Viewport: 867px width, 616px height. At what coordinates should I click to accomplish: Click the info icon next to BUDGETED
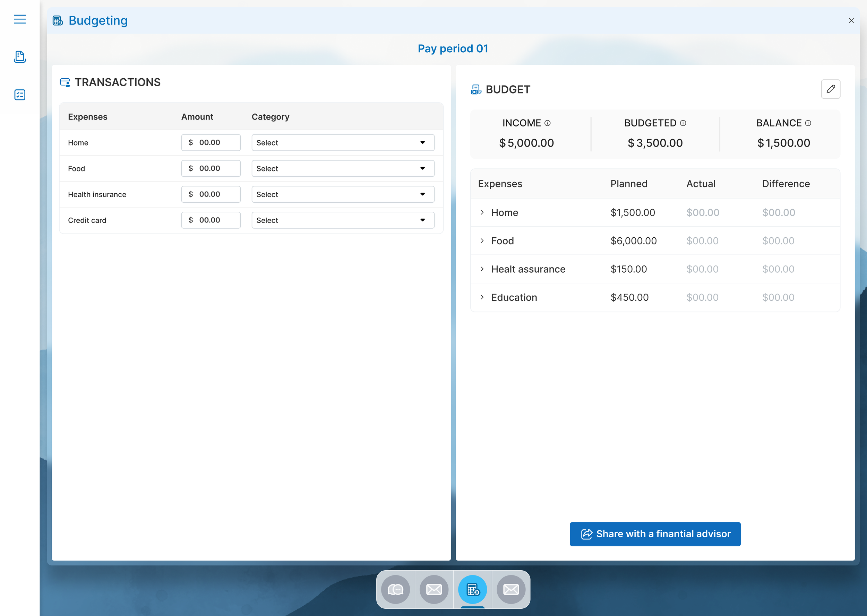[x=683, y=123]
